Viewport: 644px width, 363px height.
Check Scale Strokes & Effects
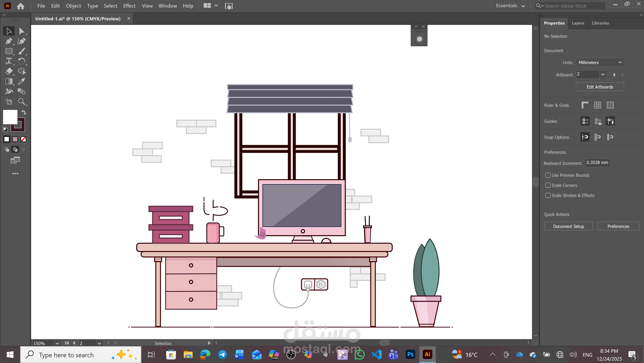(548, 195)
